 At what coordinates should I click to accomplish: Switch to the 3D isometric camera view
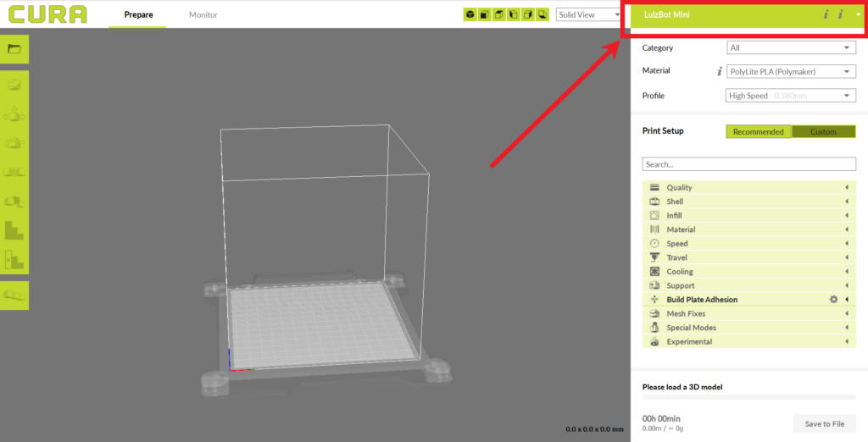tap(470, 15)
